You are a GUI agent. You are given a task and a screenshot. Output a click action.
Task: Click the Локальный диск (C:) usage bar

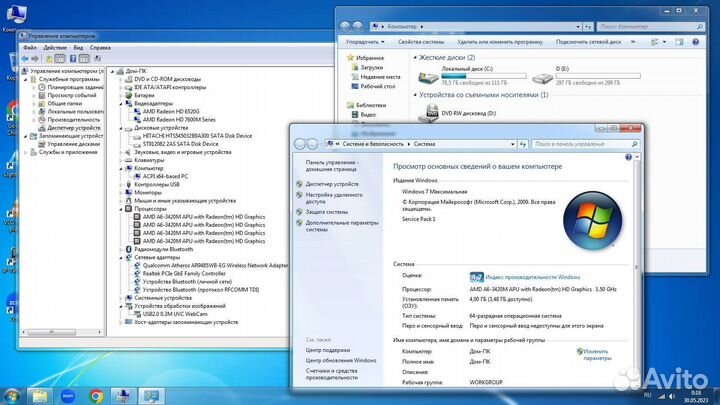coord(484,76)
